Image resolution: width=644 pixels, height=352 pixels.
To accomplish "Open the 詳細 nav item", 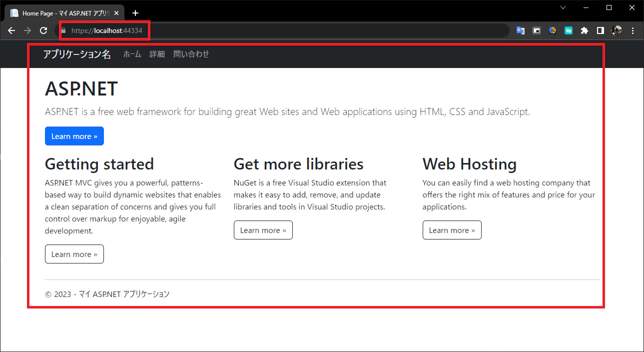I will (x=157, y=54).
